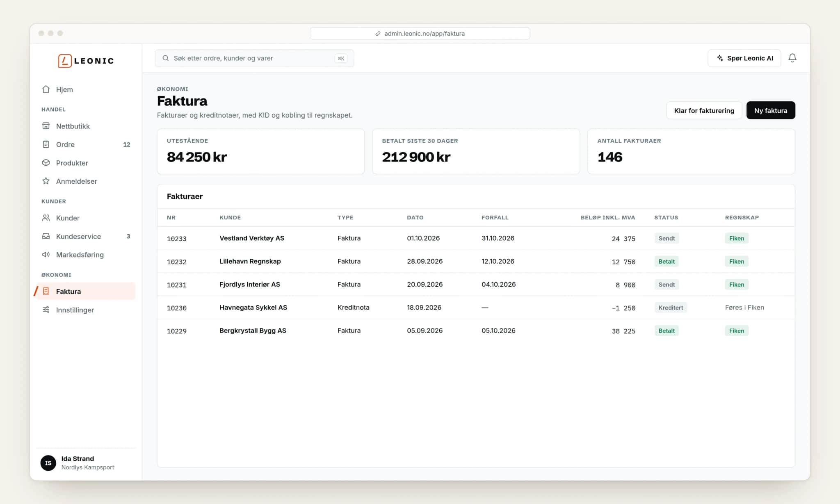Image resolution: width=840 pixels, height=504 pixels.
Task: Click the Faktura receipt icon in sidebar
Action: point(46,291)
